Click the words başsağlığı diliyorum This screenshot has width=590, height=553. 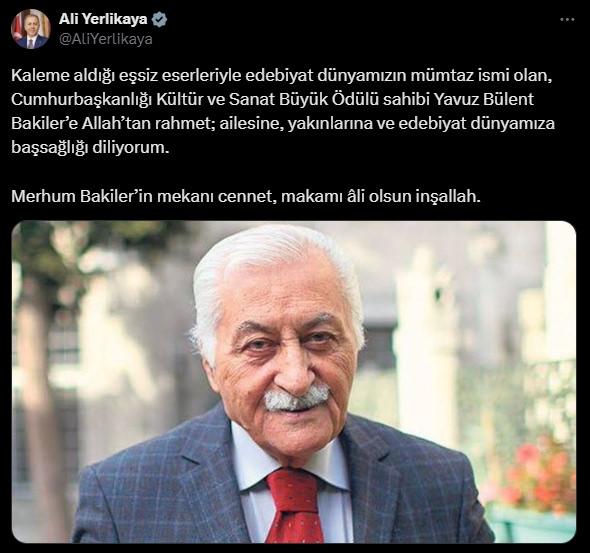click(90, 147)
